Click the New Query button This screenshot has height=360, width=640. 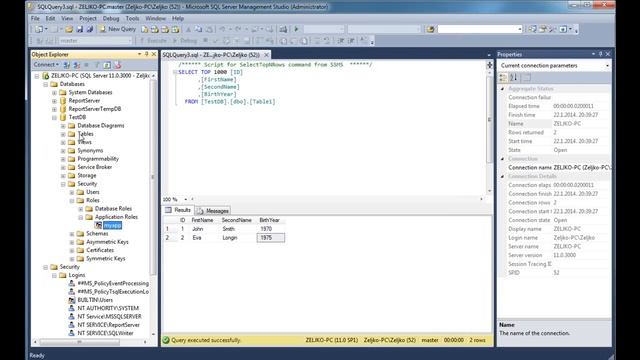pos(118,29)
